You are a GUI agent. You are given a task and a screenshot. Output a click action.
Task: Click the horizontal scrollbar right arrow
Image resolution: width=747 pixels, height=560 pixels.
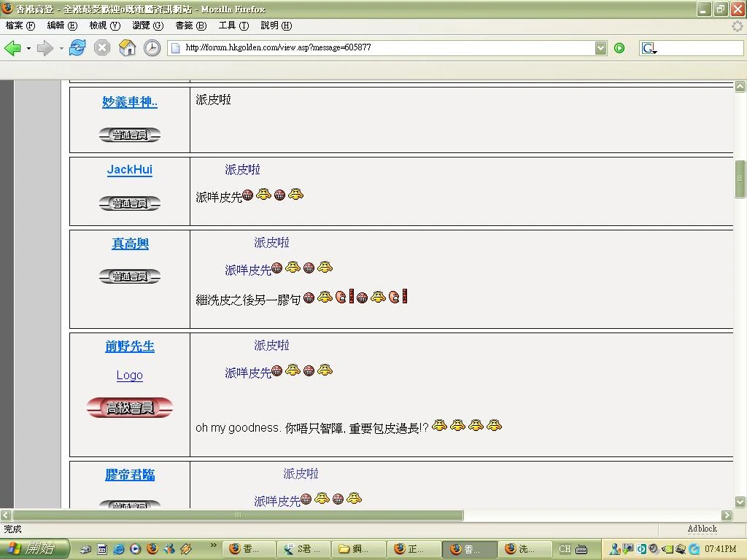(727, 515)
